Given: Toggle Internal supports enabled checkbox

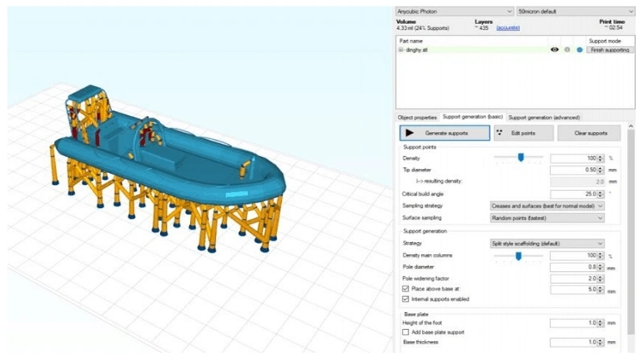Looking at the screenshot, I should click(406, 299).
